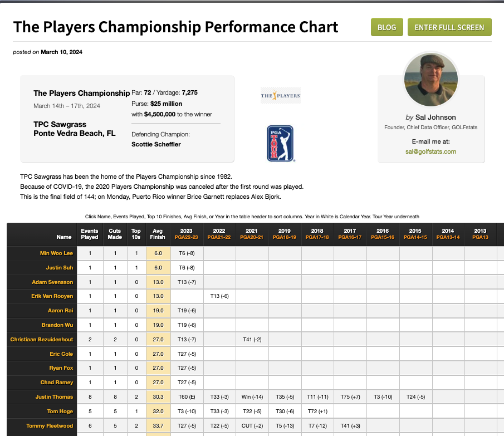504x436 pixels.
Task: Click Justin Thomas's T75 (+7) cell
Action: [x=350, y=397]
